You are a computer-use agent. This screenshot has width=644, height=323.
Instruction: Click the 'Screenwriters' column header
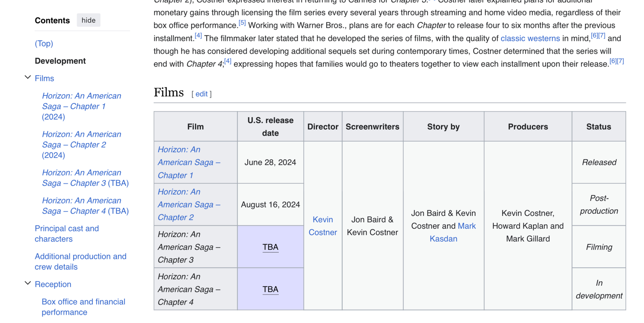click(372, 126)
